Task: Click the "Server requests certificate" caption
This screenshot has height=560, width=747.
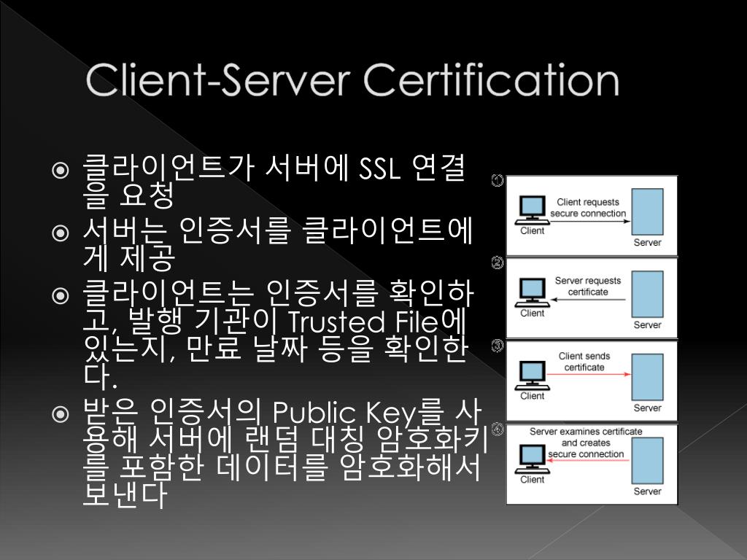Action: click(x=588, y=286)
